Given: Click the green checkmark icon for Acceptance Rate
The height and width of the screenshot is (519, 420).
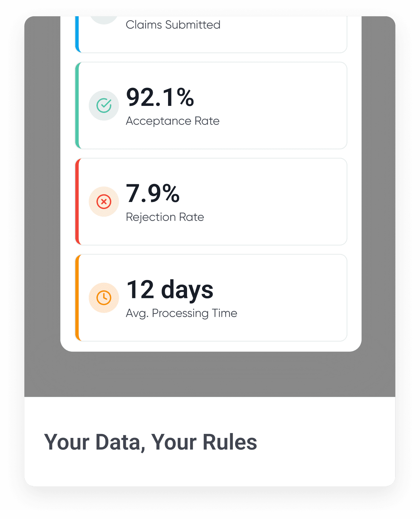Looking at the screenshot, I should pyautogui.click(x=104, y=106).
